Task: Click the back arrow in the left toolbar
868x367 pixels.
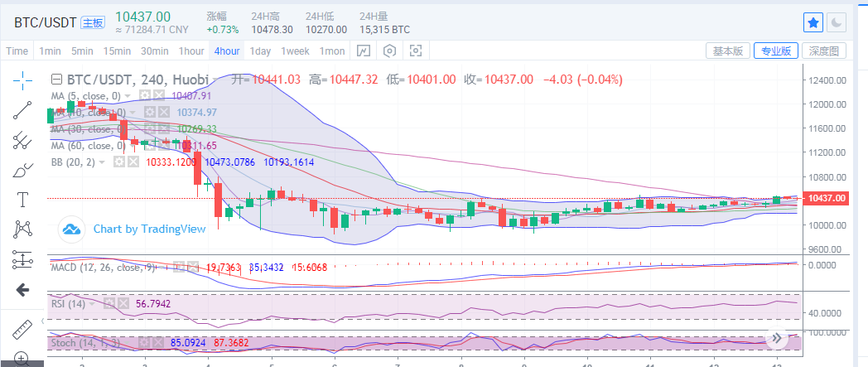Action: pos(22,289)
